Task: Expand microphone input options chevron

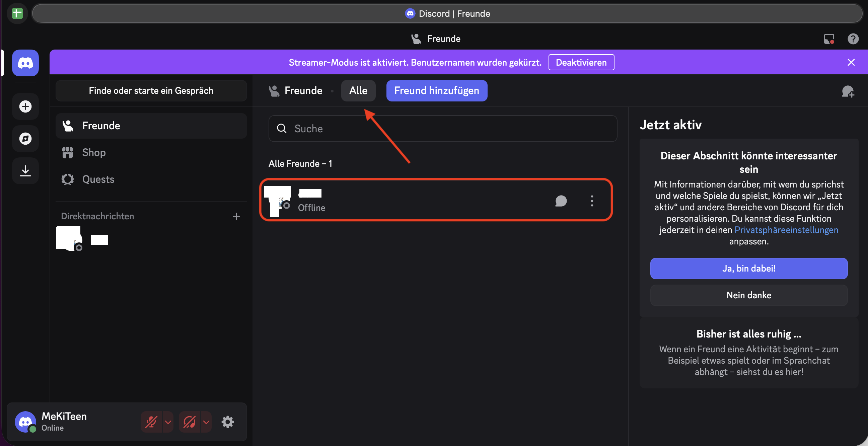Action: pyautogui.click(x=168, y=422)
